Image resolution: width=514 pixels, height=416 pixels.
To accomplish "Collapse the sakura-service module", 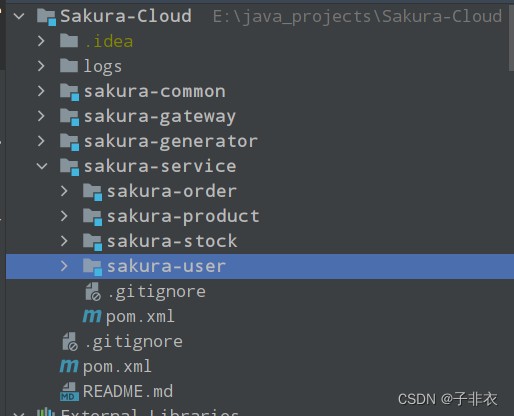I will [42, 166].
